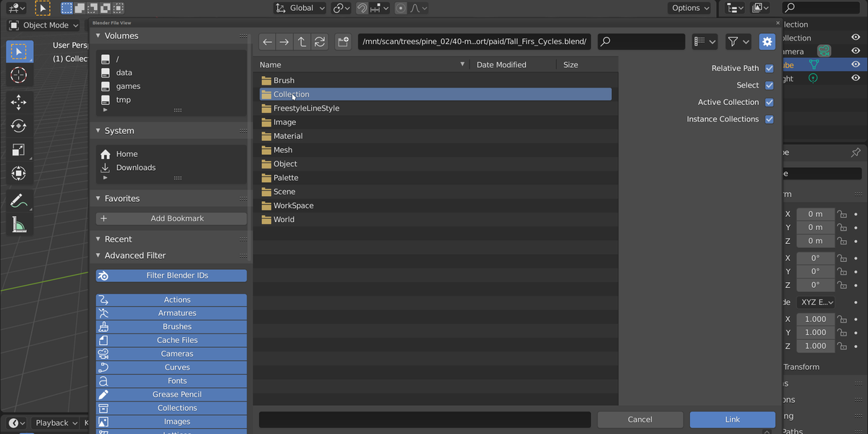Image resolution: width=868 pixels, height=434 pixels.
Task: Click the back navigation arrow
Action: 267,42
